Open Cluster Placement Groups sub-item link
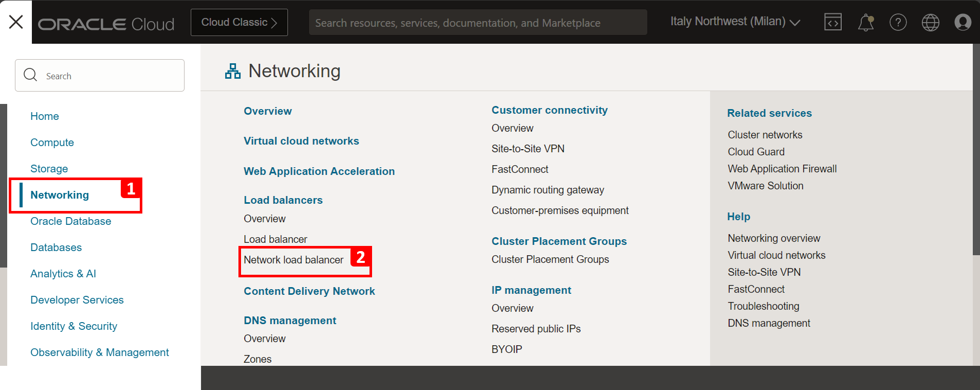The image size is (980, 390). tap(550, 259)
